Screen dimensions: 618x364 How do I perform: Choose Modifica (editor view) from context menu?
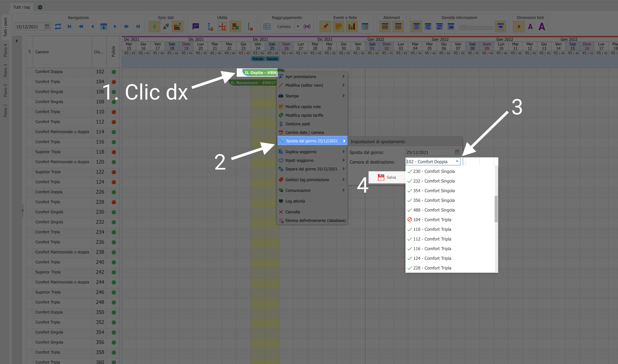click(x=312, y=85)
